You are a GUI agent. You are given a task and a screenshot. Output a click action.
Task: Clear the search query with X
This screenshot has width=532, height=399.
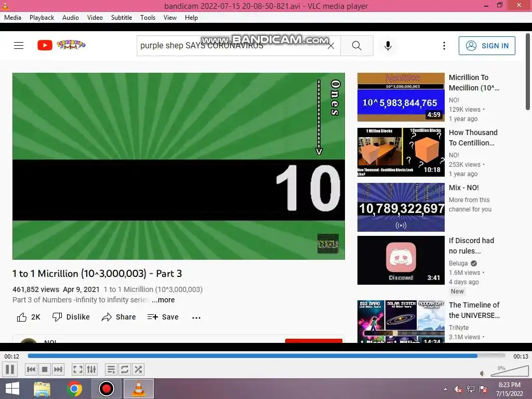pos(331,46)
